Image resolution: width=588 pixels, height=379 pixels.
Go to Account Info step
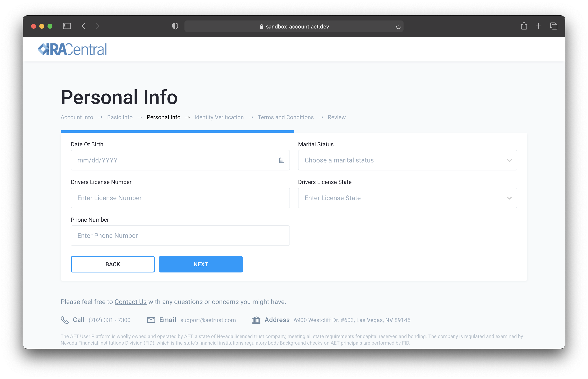[77, 117]
